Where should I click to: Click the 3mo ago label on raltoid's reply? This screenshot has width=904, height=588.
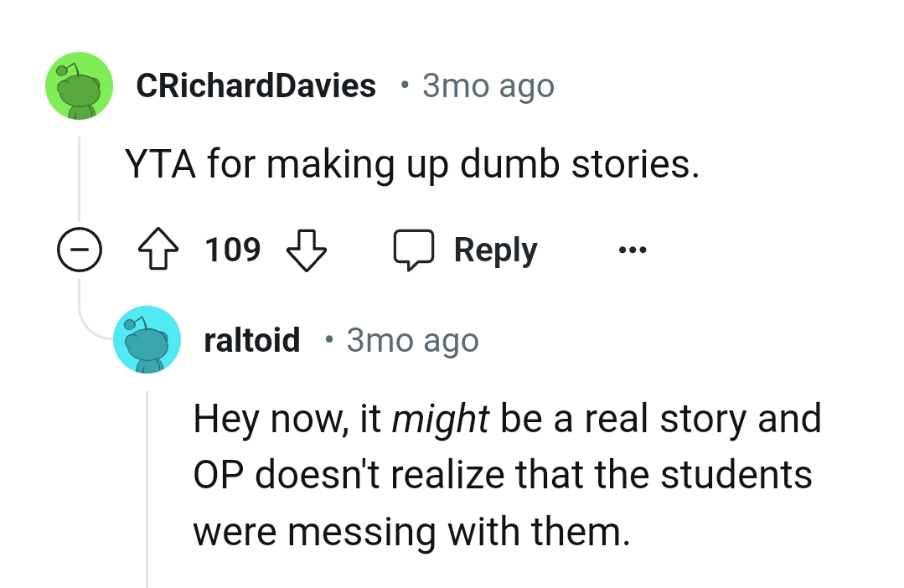coord(412,339)
